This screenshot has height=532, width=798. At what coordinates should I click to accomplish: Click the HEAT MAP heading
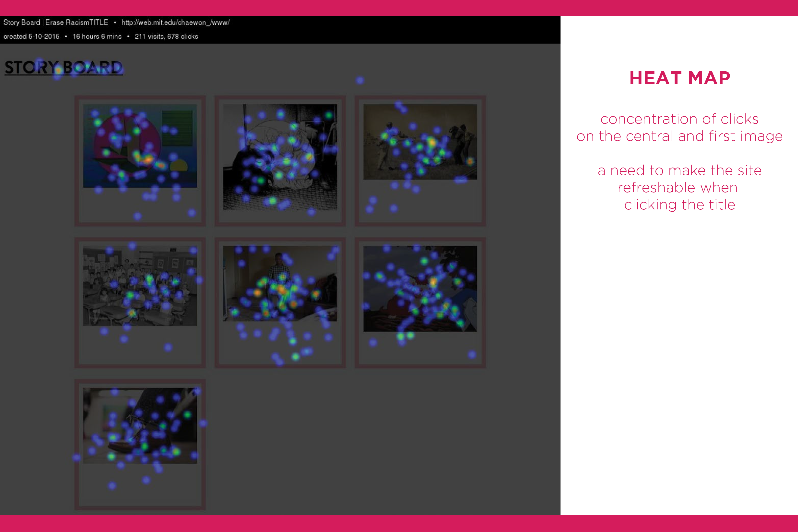pos(680,78)
